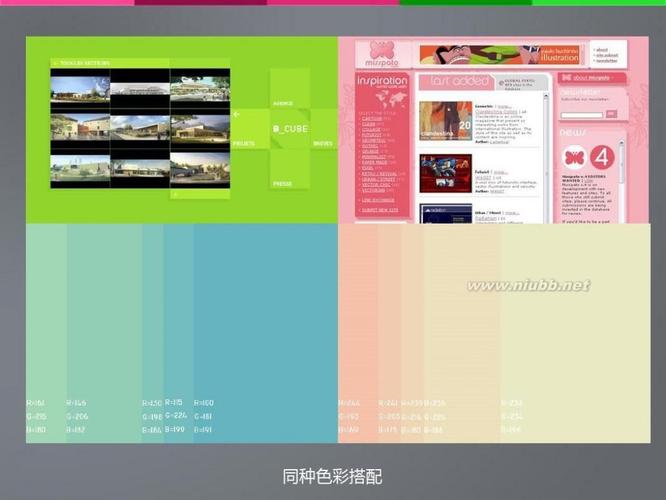This screenshot has width=666, height=500.
Task: Click the small green bar below photo grid
Action: (x=200, y=194)
